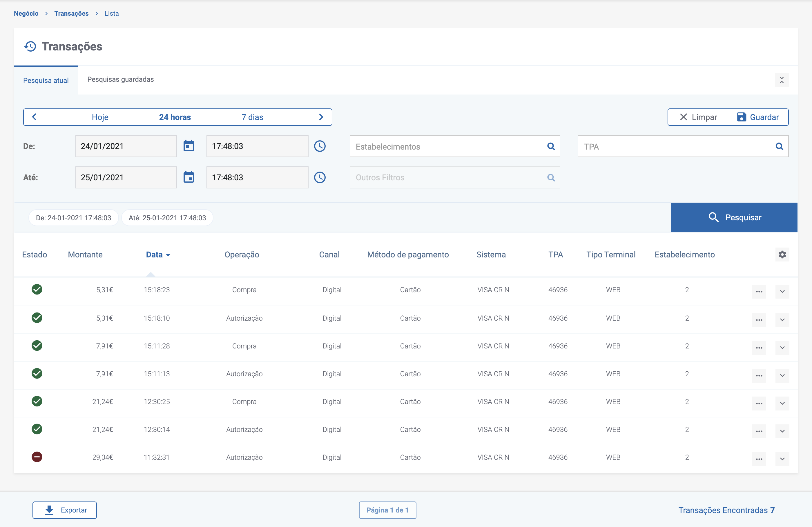812x527 pixels.
Task: Open more options for 11:32:31 transaction
Action: pos(759,459)
